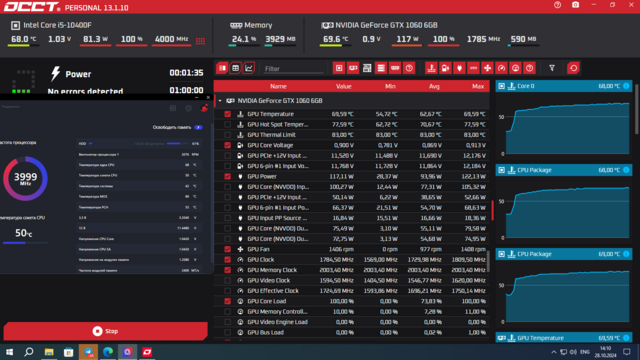
Task: Open the funnel filter options dropdown
Action: tap(552, 68)
